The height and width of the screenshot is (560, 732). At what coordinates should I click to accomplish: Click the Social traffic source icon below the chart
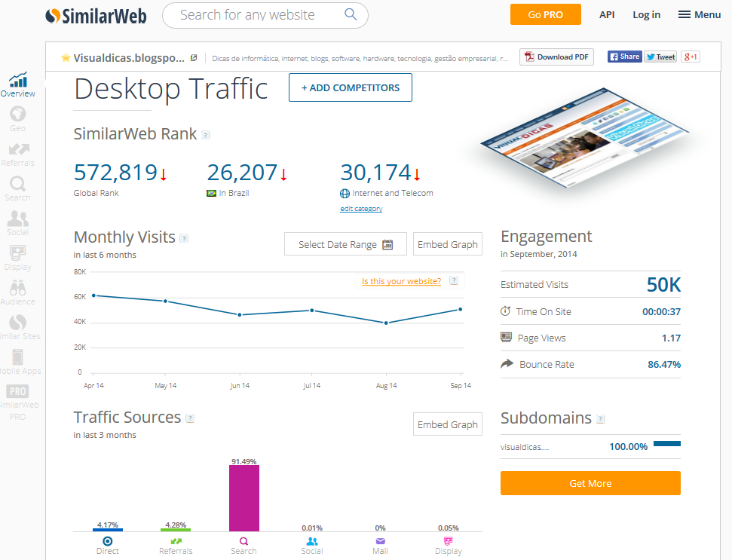tap(312, 541)
